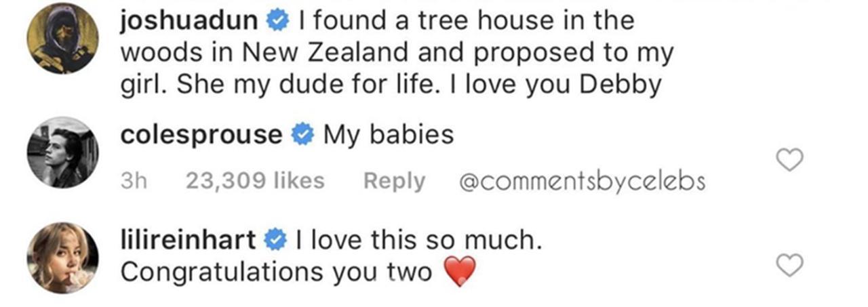Image resolution: width=868 pixels, height=307 pixels.
Task: Tap the heart beside lilireinhart's comment
Action: click(x=789, y=265)
